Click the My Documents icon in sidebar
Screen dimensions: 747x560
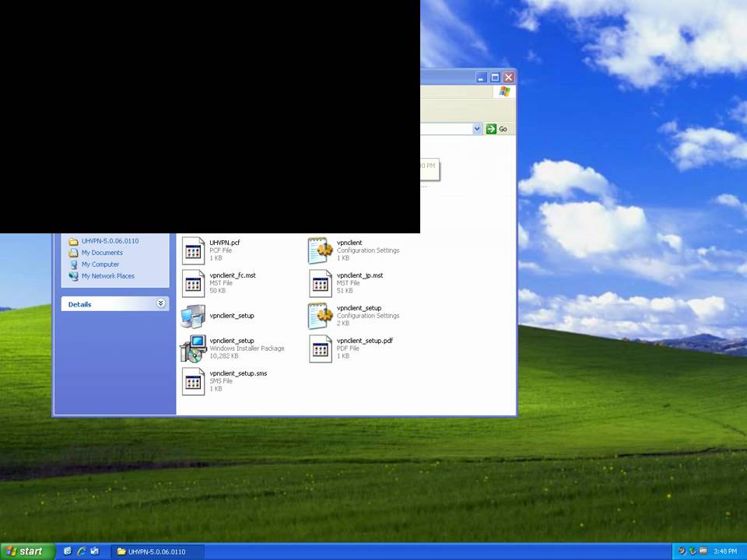tap(73, 253)
